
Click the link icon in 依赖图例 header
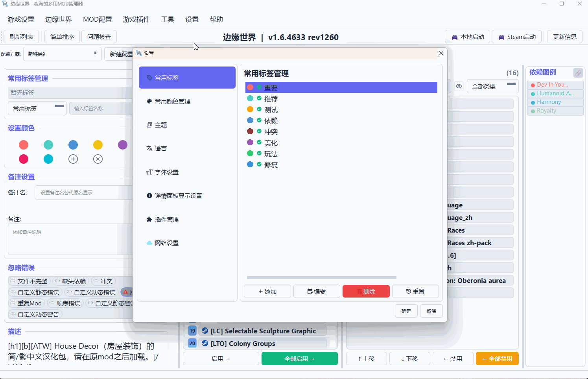pyautogui.click(x=578, y=73)
